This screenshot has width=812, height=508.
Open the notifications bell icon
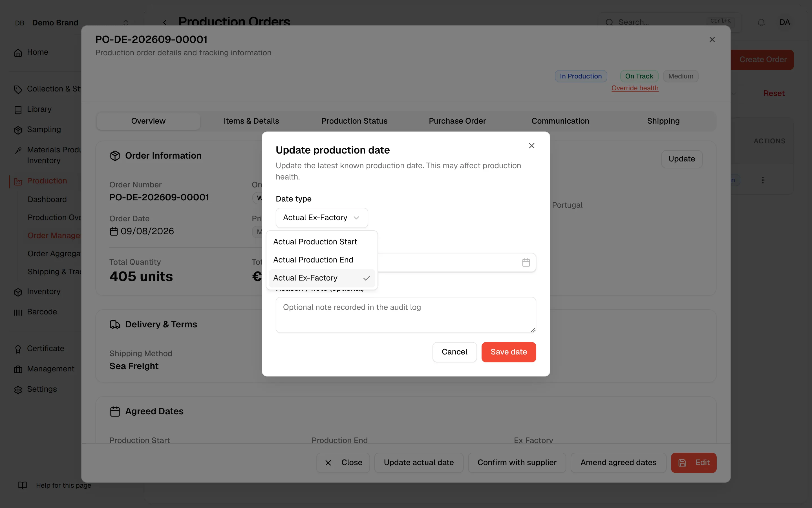tap(761, 23)
